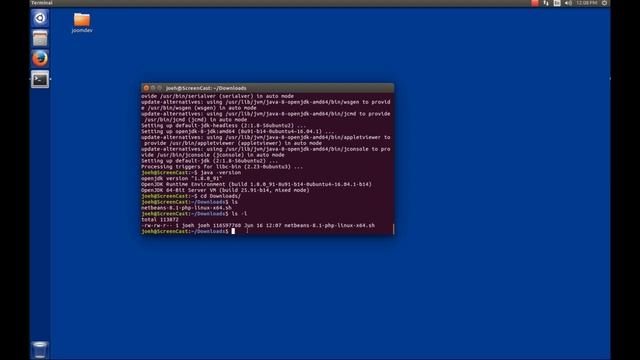Click the final terminal prompt with cursor

pos(188,231)
